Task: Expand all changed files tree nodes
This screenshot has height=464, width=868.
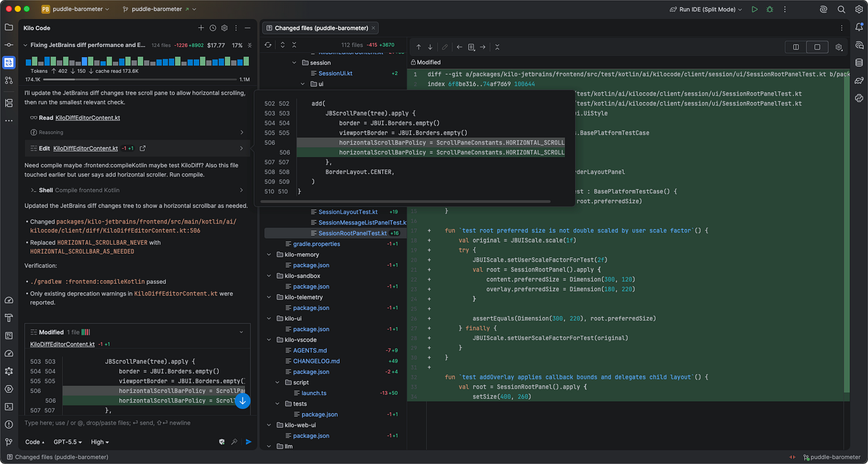Action: coord(282,45)
